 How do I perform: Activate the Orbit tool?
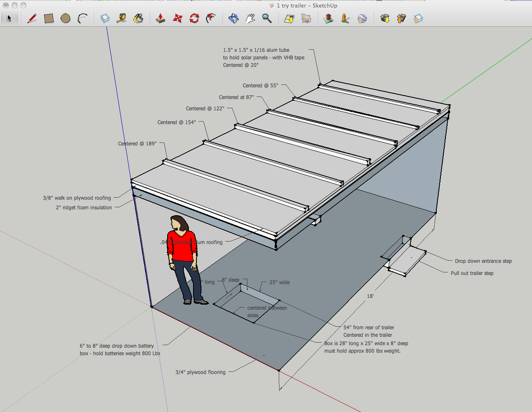click(x=234, y=18)
